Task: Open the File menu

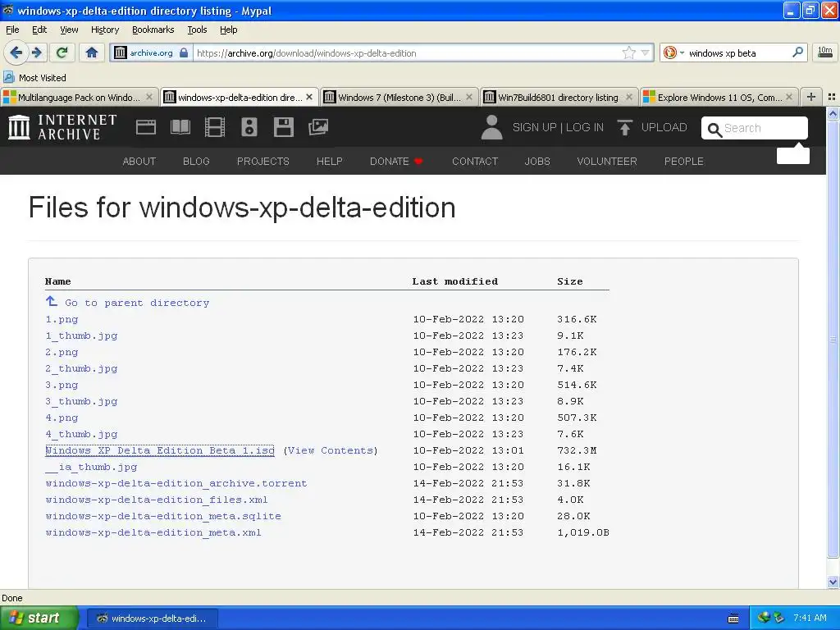Action: 12,30
